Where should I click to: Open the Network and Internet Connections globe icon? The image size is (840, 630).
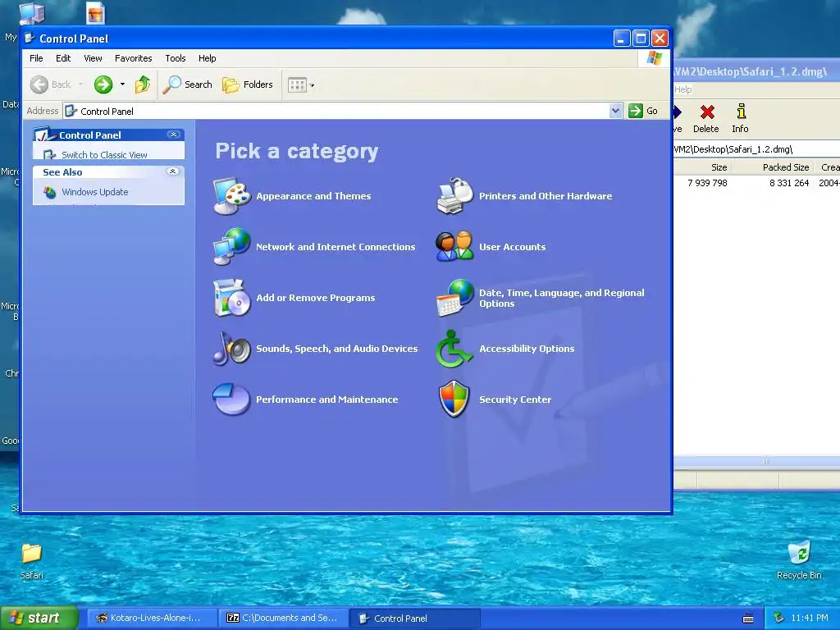pyautogui.click(x=231, y=247)
